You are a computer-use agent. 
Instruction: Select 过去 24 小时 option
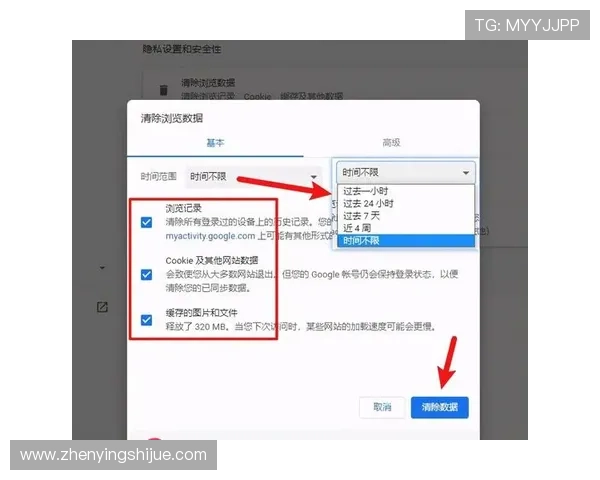pos(406,203)
